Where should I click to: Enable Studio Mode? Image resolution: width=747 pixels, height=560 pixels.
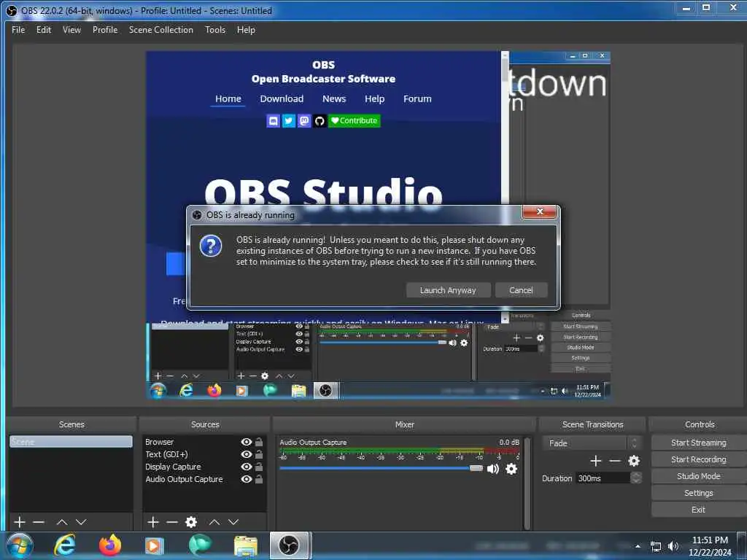pos(698,476)
